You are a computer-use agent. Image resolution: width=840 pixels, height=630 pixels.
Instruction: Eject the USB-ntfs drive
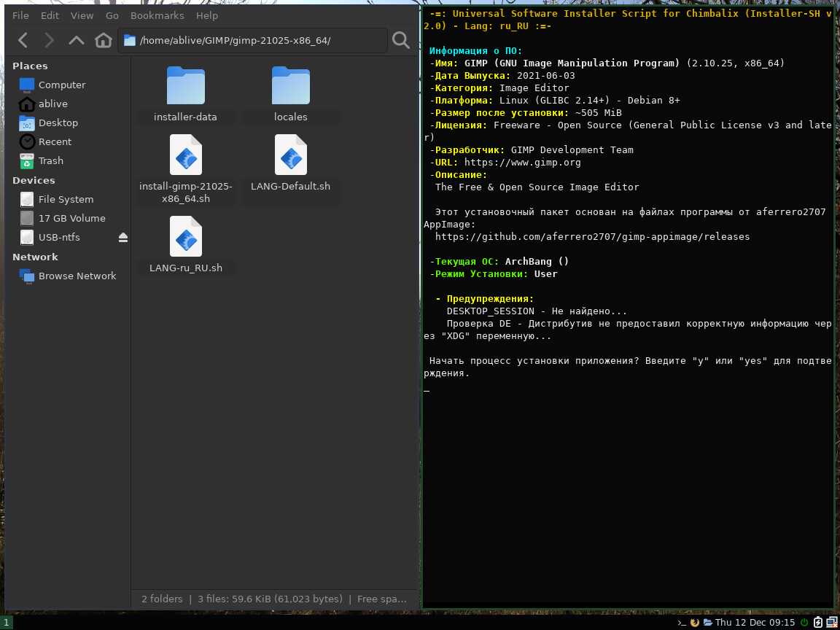pos(122,238)
